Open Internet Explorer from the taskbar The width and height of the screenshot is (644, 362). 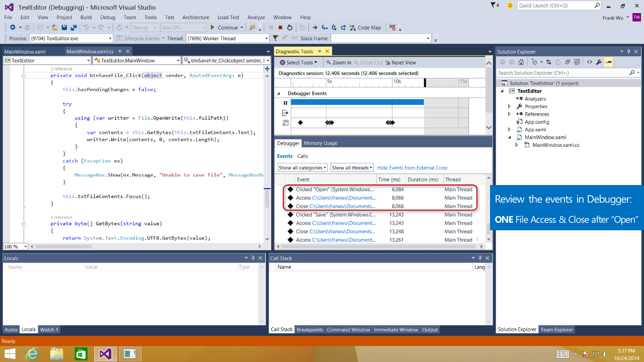32,354
